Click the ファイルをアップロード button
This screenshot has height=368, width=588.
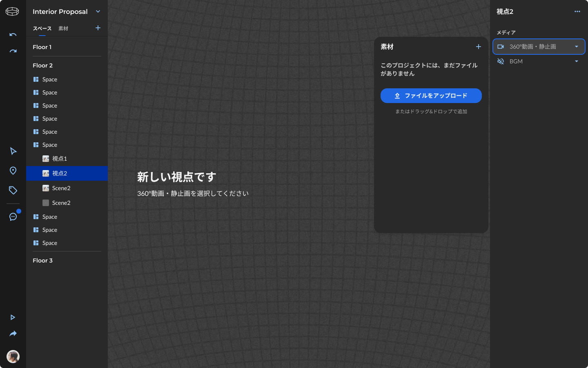(431, 96)
